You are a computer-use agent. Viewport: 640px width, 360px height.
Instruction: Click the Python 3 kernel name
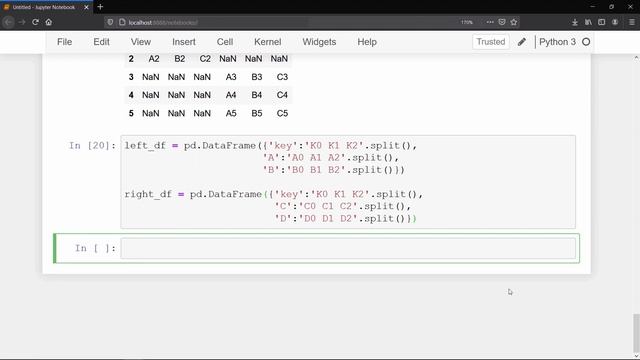(x=557, y=42)
